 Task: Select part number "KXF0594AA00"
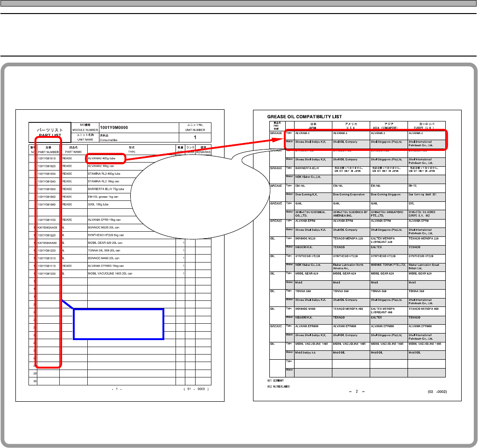click(x=47, y=243)
